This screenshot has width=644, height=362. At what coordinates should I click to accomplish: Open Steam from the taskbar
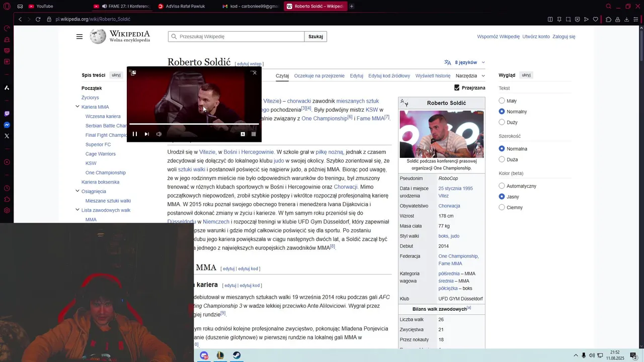pos(236,355)
